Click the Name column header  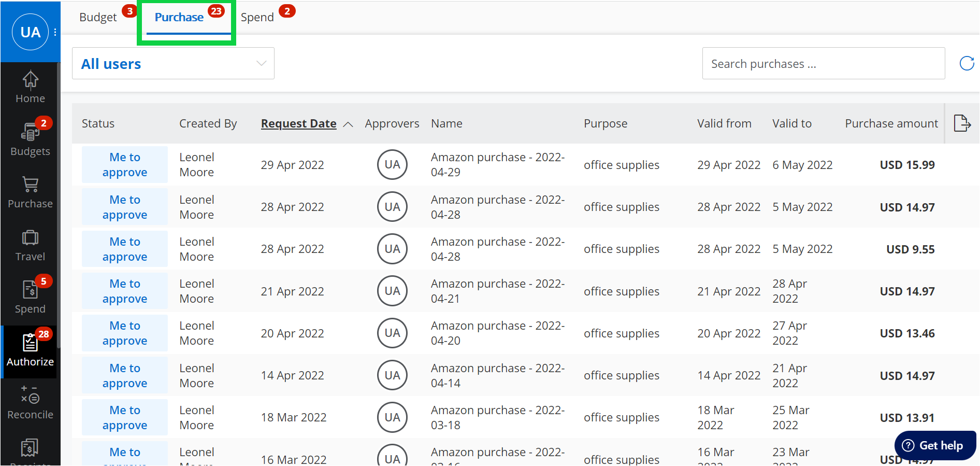click(446, 123)
